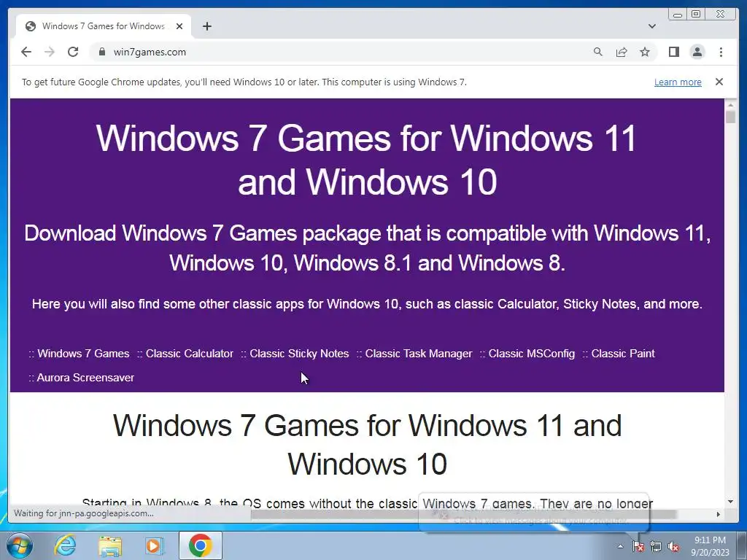Close the Windows 7 Games tab

click(179, 26)
